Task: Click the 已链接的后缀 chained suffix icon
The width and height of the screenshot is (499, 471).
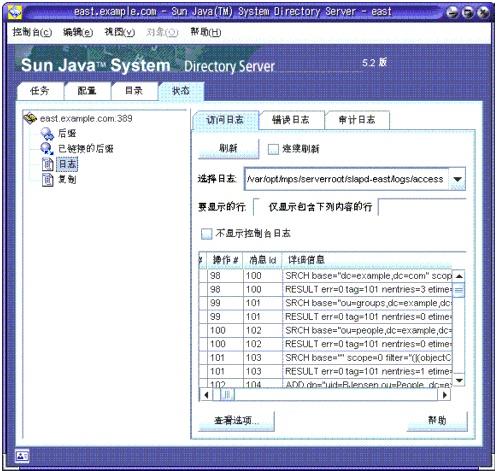Action: point(47,149)
